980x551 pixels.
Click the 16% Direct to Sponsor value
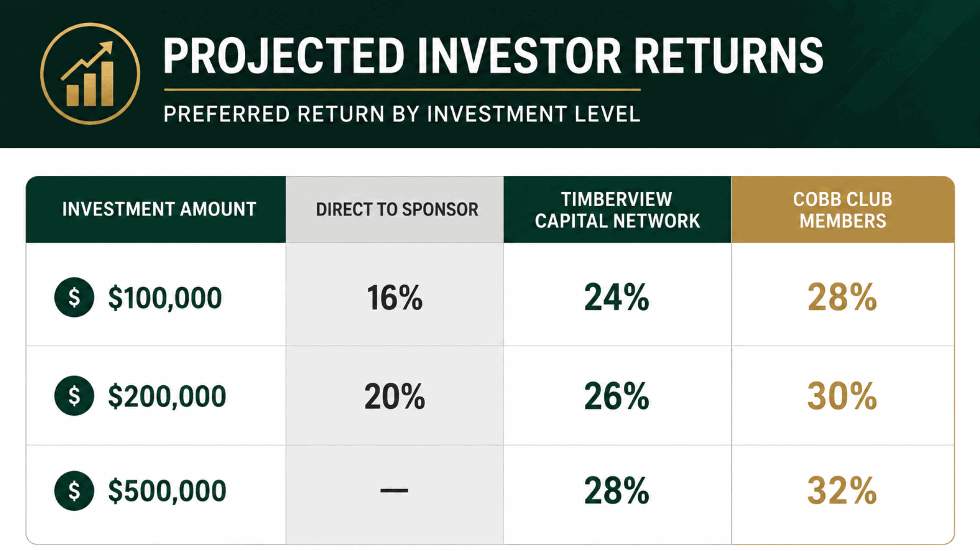tap(395, 297)
